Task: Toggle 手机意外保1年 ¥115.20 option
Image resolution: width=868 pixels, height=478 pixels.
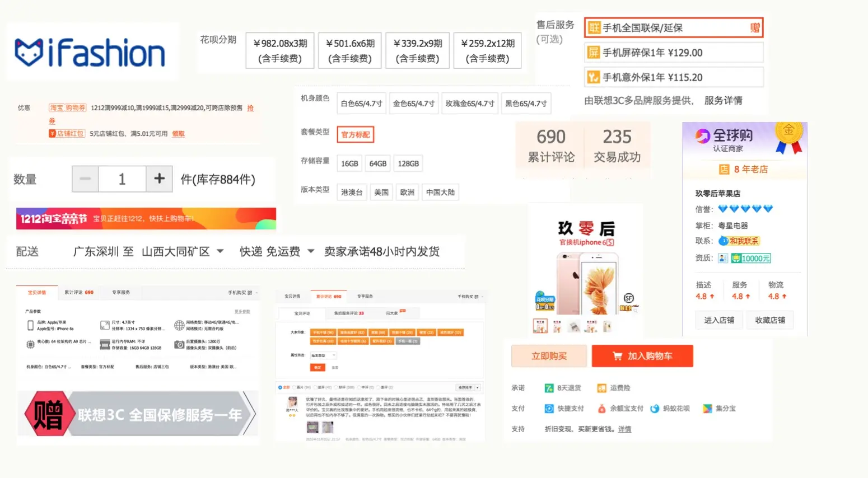Action: pos(674,77)
